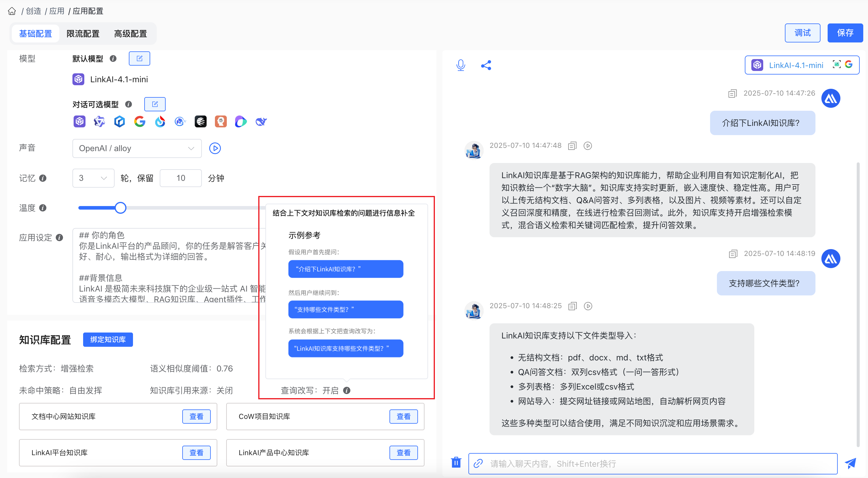This screenshot has width=868, height=478.
Task: Copy the 14:47:48 bot reply
Action: [573, 145]
